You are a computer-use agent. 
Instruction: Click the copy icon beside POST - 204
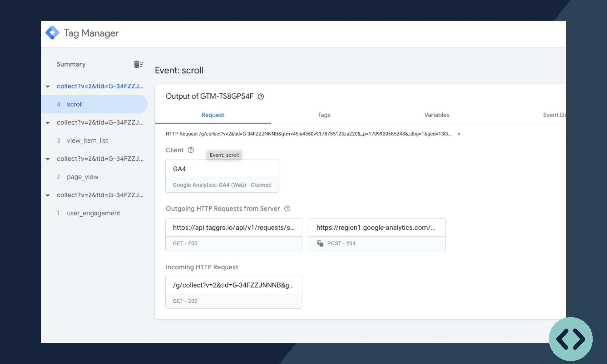[x=320, y=243]
